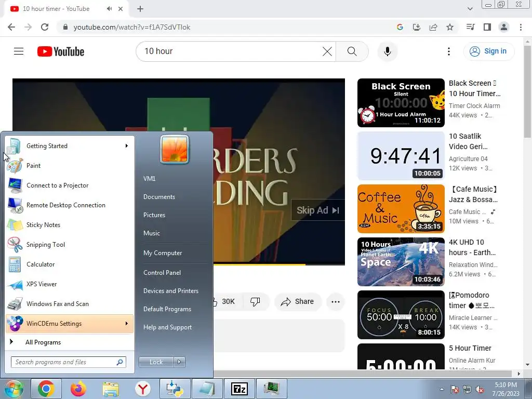532x399 pixels.
Task: Open Coffee & Music video thumbnail
Action: click(x=401, y=209)
